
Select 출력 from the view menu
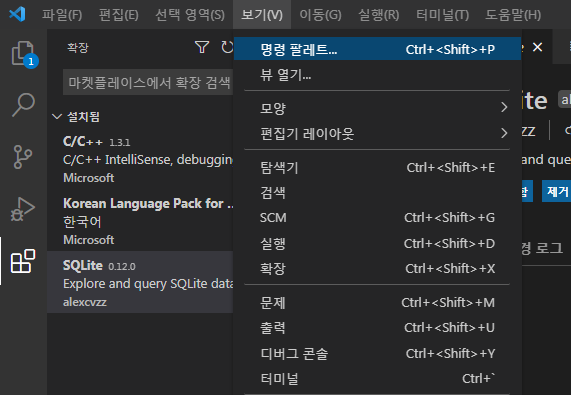click(x=377, y=328)
